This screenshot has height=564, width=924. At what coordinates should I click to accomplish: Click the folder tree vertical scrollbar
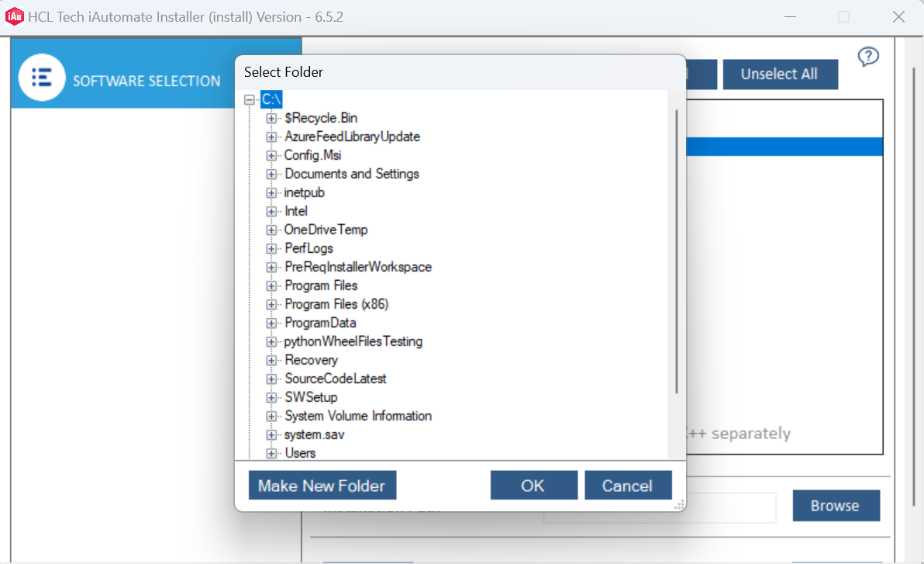[677, 251]
